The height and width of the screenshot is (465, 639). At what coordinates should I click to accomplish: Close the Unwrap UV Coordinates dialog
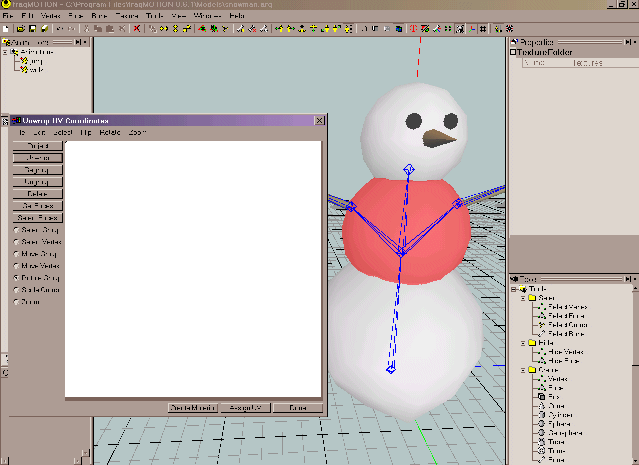320,120
